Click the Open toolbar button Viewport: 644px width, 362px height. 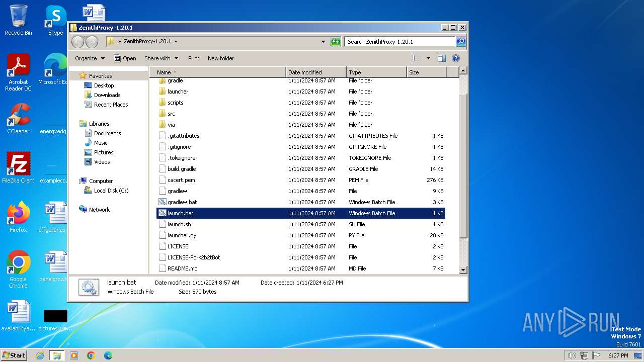[x=125, y=58]
